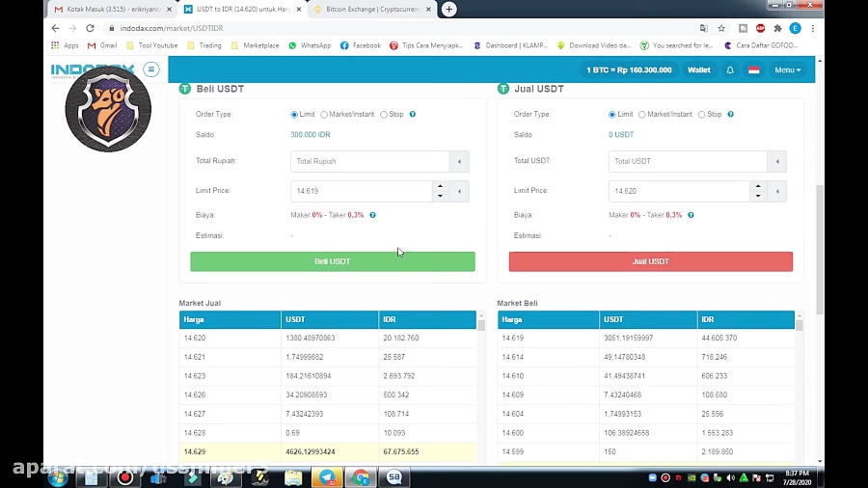Open the Gmail bookmark
Screen dimensions: 868x488
tap(102, 45)
